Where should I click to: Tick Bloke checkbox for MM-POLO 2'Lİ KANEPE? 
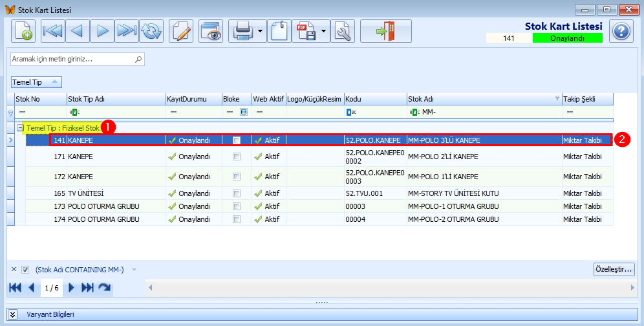[237, 157]
